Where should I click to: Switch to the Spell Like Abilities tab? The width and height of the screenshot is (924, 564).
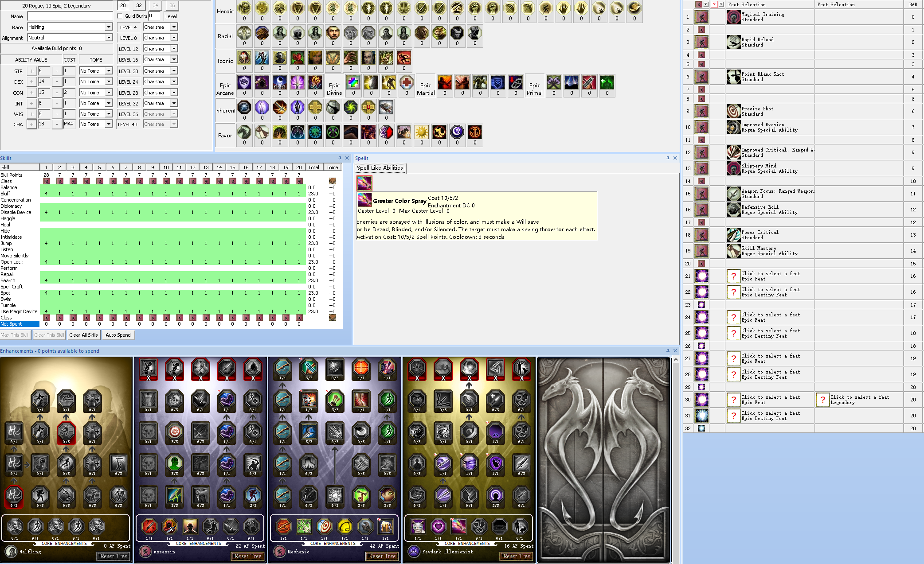pyautogui.click(x=380, y=168)
